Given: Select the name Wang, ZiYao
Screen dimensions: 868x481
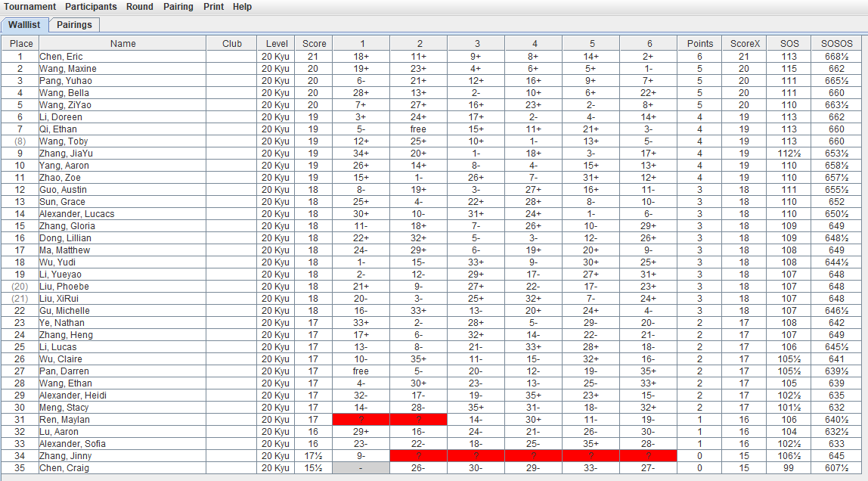Looking at the screenshot, I should 65,105.
